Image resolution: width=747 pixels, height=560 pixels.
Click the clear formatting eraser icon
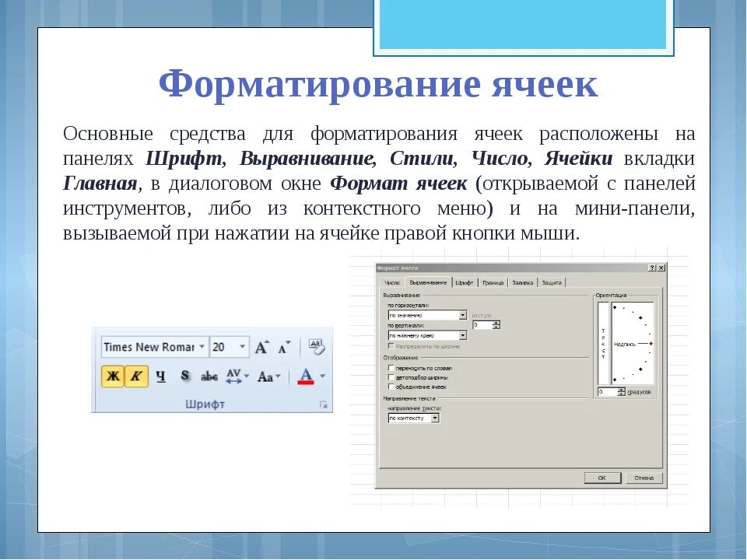317,347
